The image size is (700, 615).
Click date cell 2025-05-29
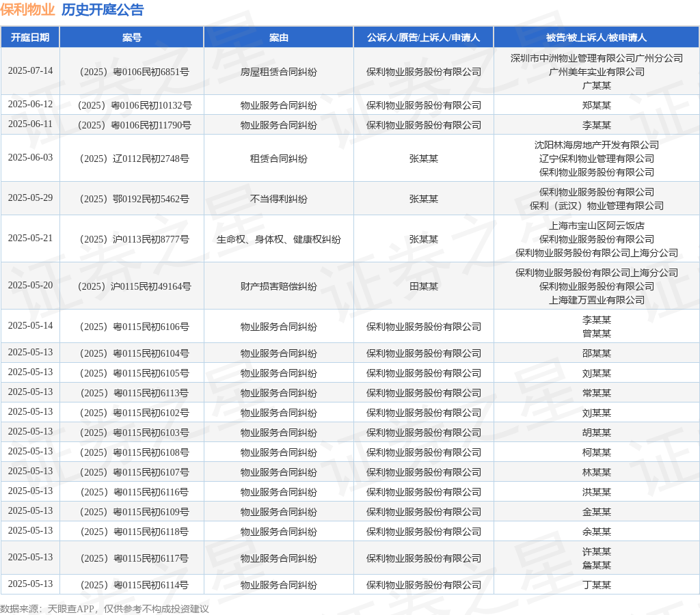coord(30,197)
